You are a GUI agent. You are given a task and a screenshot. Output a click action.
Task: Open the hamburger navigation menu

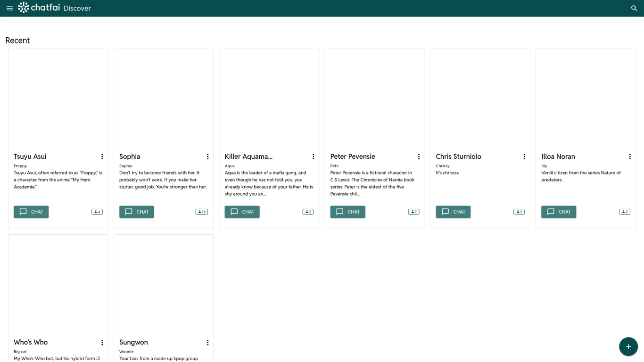(x=9, y=8)
